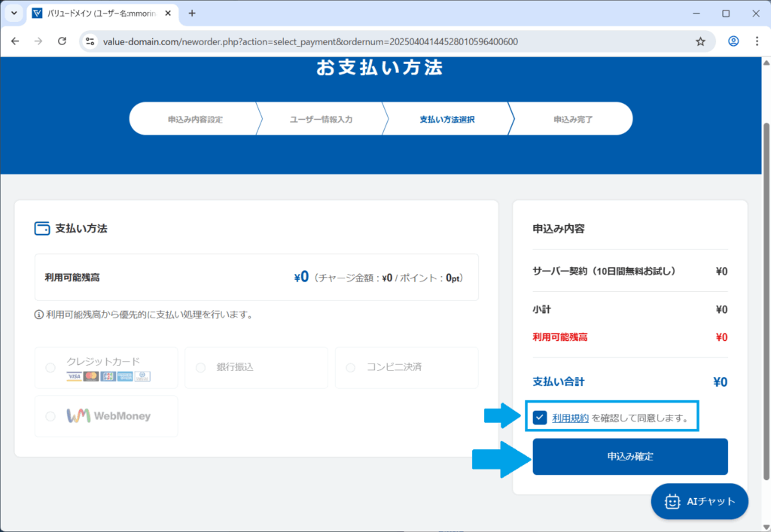Image resolution: width=771 pixels, height=532 pixels.
Task: Open the Chrome three-dot menu
Action: 757,41
